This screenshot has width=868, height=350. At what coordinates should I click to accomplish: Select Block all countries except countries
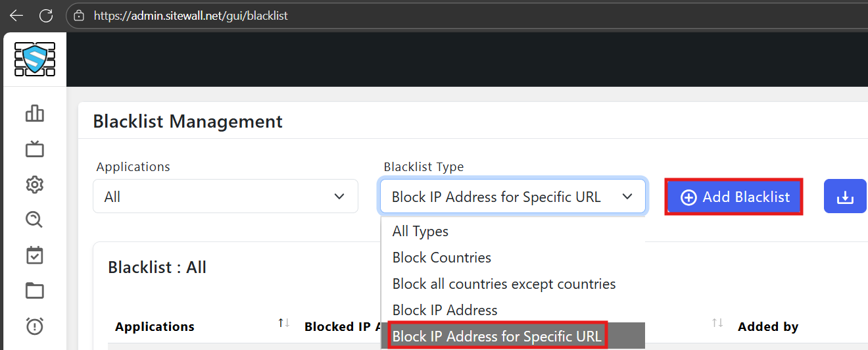pyautogui.click(x=504, y=284)
